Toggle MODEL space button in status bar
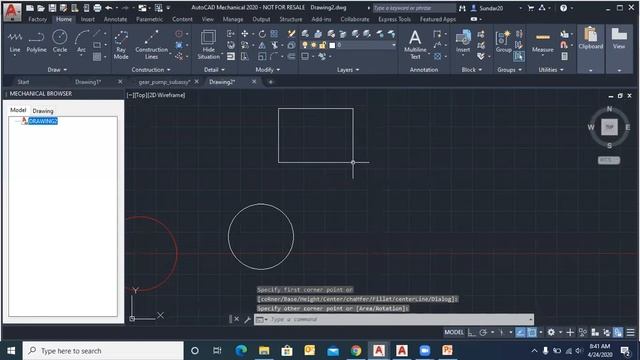The width and height of the screenshot is (640, 360). 454,332
